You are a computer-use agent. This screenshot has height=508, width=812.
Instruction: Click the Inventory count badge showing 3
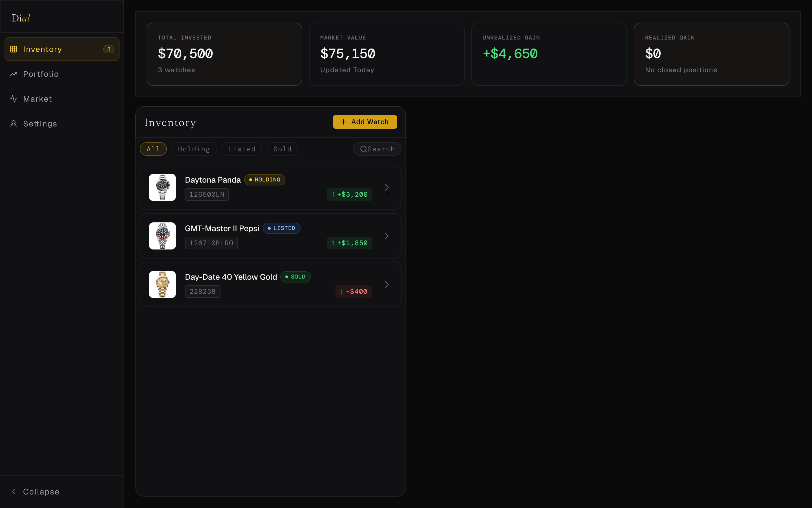click(x=109, y=49)
